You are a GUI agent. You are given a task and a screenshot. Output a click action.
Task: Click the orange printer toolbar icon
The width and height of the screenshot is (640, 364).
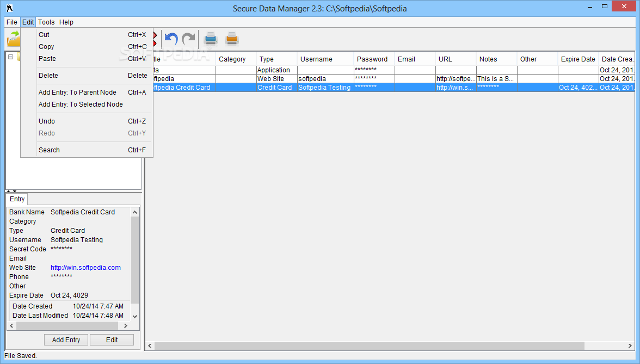coord(232,38)
